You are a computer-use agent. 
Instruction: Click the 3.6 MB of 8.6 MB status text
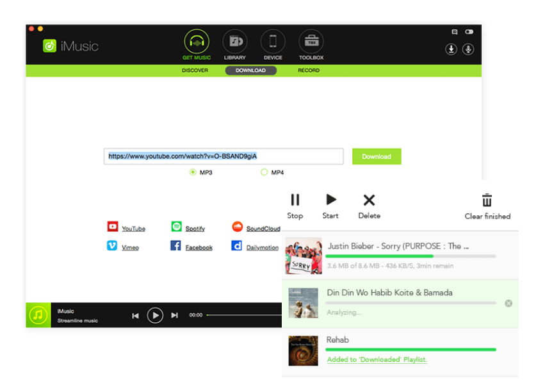point(390,266)
